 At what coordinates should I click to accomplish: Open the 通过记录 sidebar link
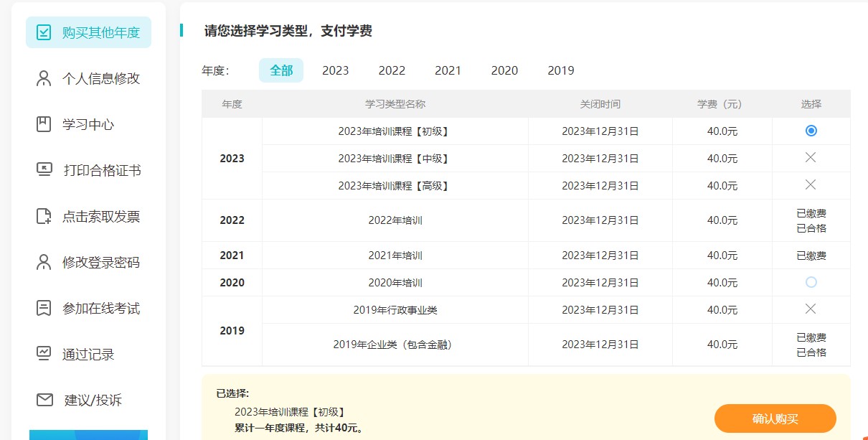tap(88, 355)
